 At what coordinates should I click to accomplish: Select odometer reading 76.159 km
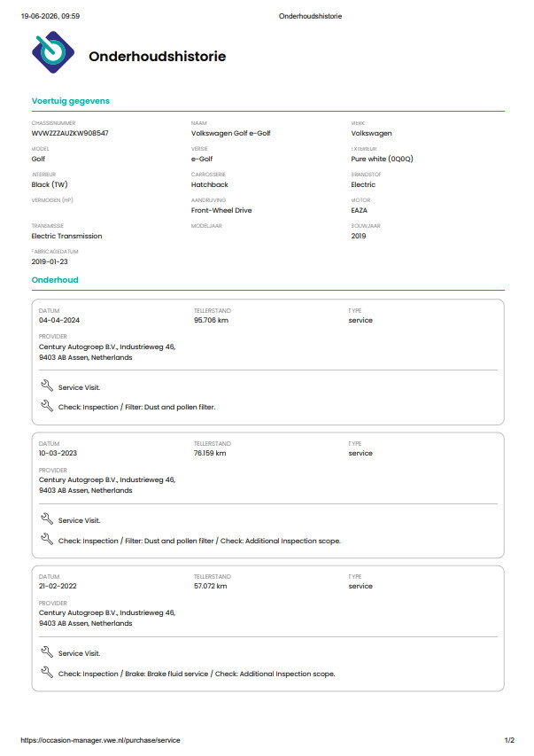[x=210, y=453]
